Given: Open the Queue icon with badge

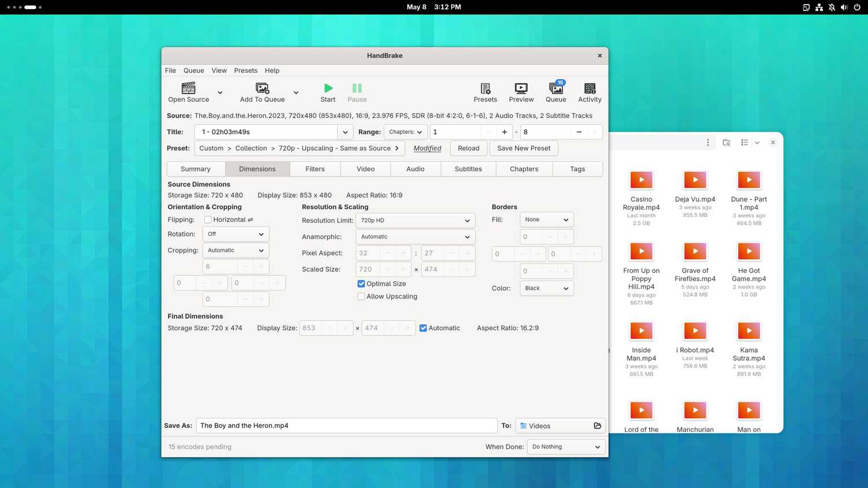Looking at the screenshot, I should pos(556,88).
